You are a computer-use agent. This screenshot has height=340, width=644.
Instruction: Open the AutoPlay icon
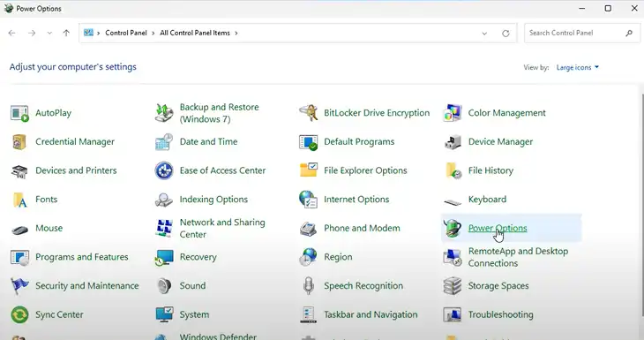19,113
